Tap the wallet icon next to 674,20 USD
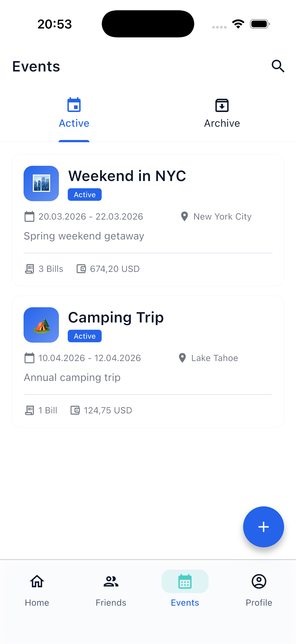This screenshot has height=644, width=296. click(x=81, y=269)
